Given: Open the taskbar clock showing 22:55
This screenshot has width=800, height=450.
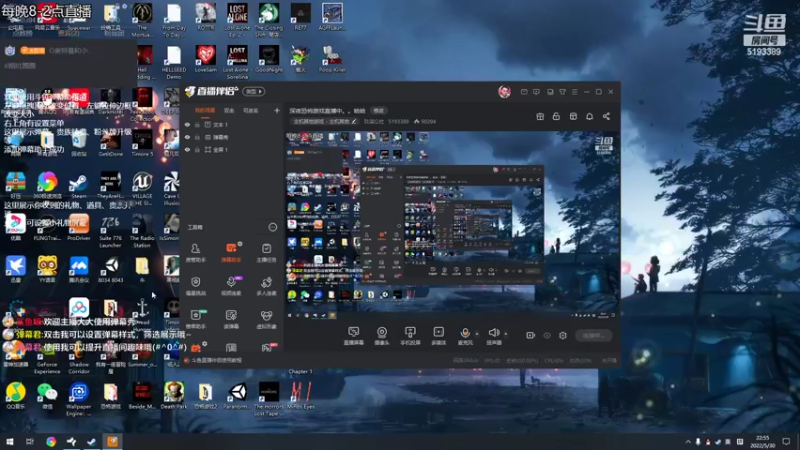Looking at the screenshot, I should 762,441.
